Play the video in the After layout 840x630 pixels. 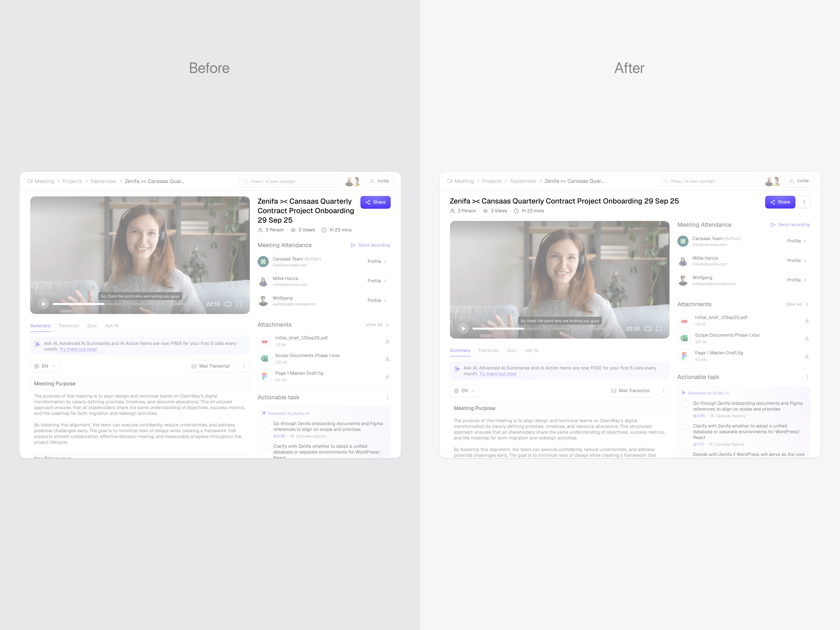[463, 328]
